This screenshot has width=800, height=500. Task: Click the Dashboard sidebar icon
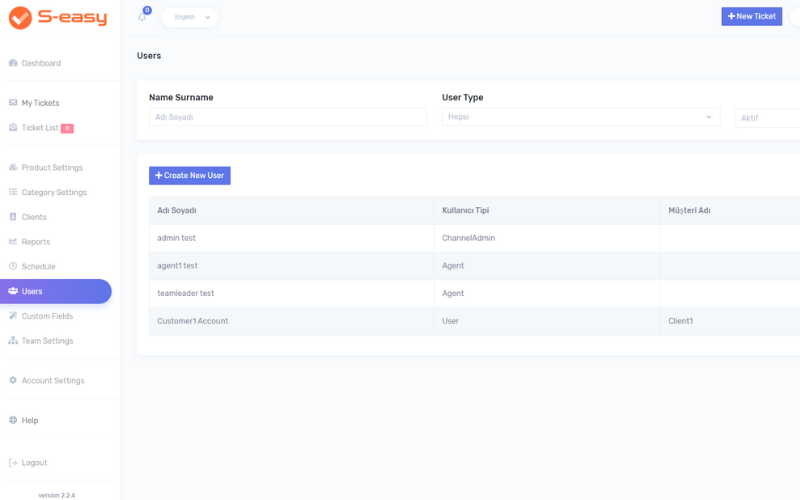(13, 63)
